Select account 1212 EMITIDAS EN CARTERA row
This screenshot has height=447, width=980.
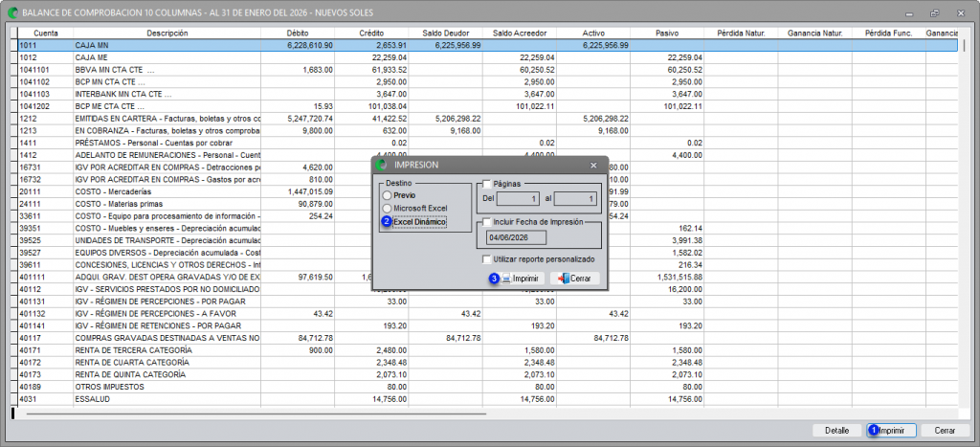point(487,119)
